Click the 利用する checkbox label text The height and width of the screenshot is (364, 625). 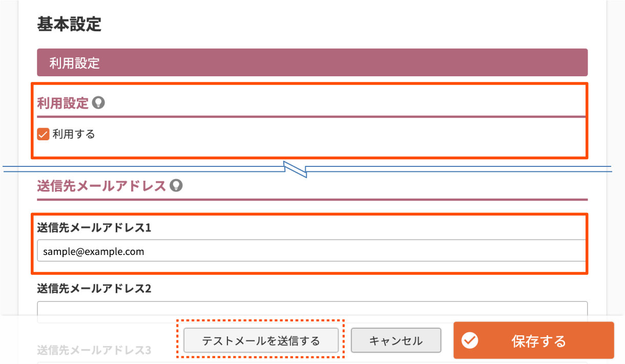[74, 135]
